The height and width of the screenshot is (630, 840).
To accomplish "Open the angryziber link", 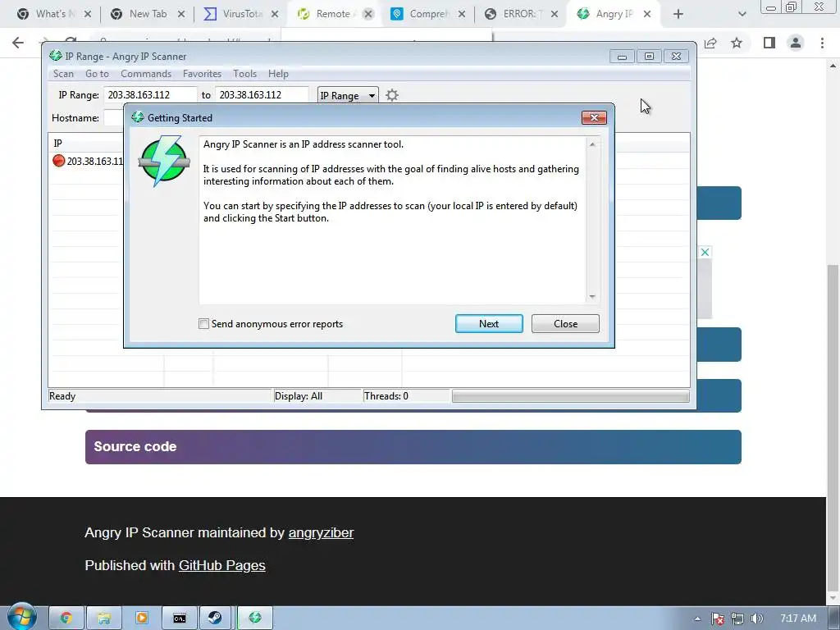I will (x=321, y=532).
